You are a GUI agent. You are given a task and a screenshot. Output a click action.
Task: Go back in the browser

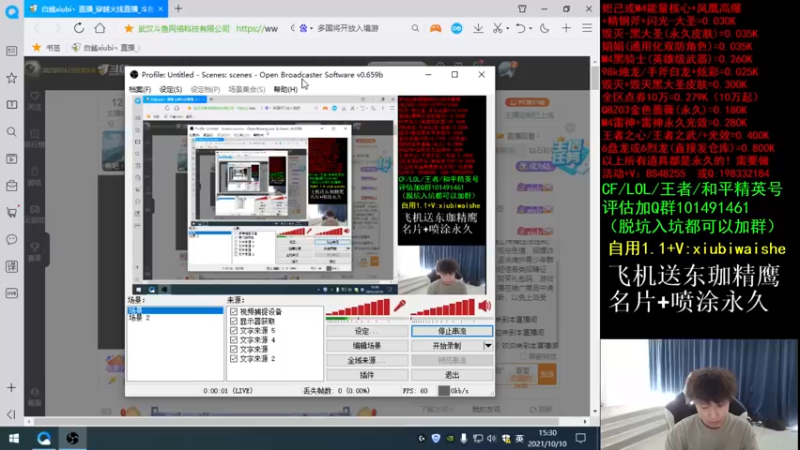pos(36,28)
